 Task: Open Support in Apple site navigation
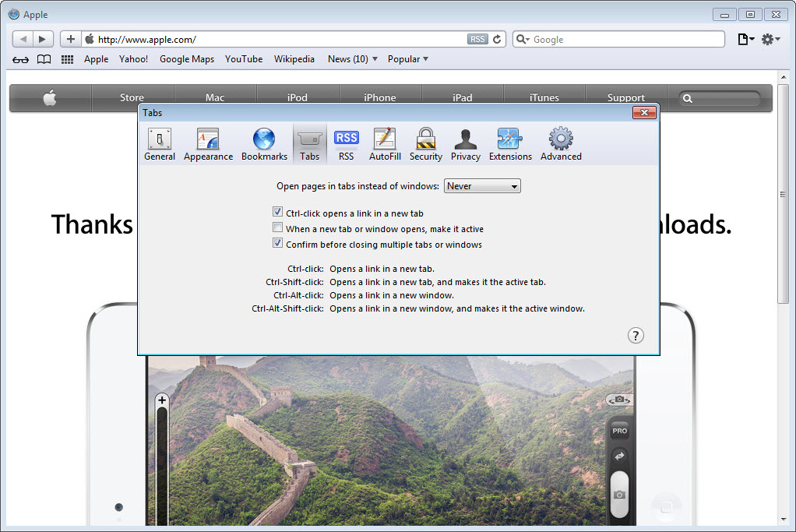[626, 97]
